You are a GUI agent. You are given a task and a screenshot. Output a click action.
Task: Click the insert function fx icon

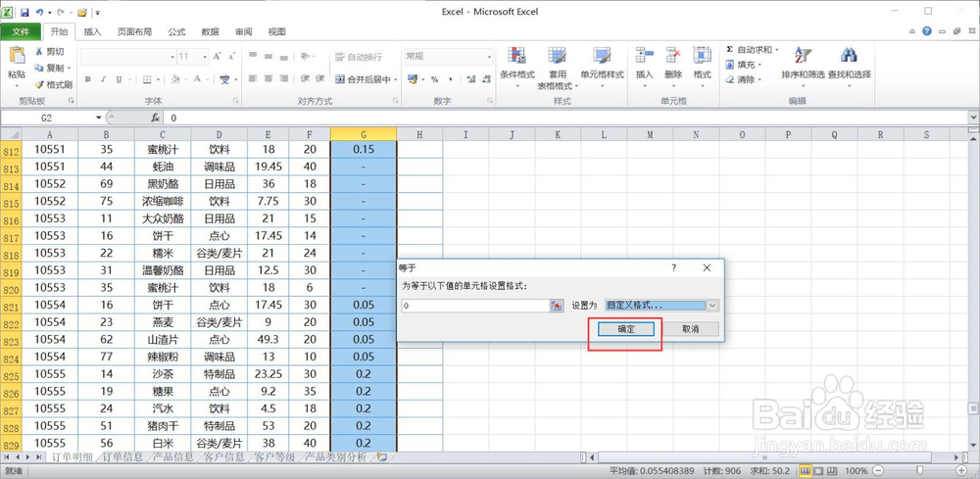coord(155,118)
